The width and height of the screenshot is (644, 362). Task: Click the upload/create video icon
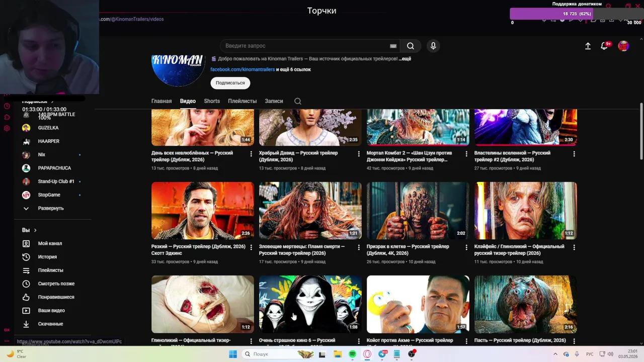pos(588,46)
